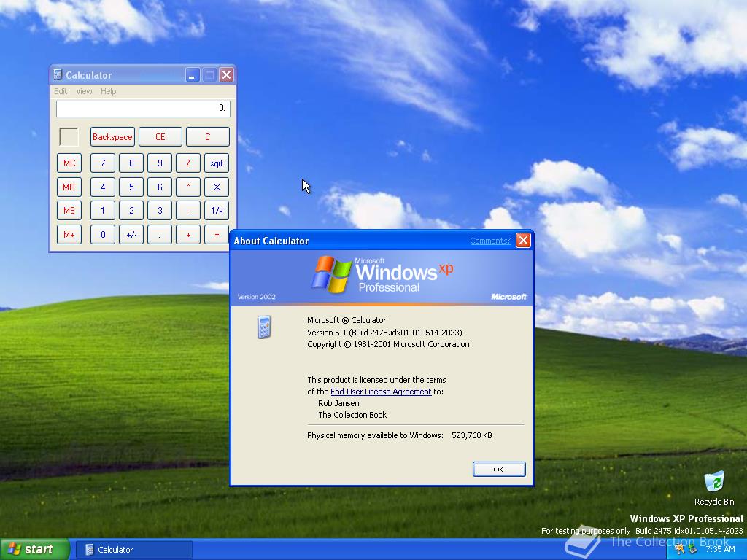
Task: Select the Calculator taskbar button
Action: pos(134,550)
